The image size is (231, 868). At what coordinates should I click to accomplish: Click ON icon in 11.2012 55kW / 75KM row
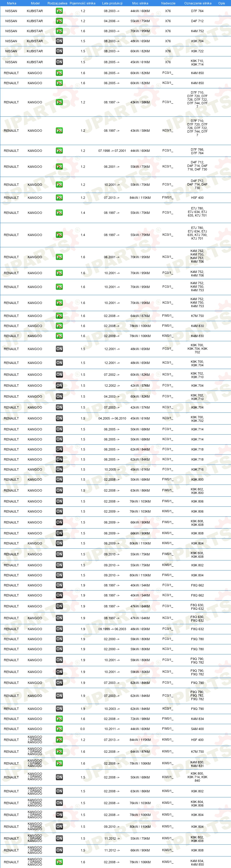click(59, 838)
